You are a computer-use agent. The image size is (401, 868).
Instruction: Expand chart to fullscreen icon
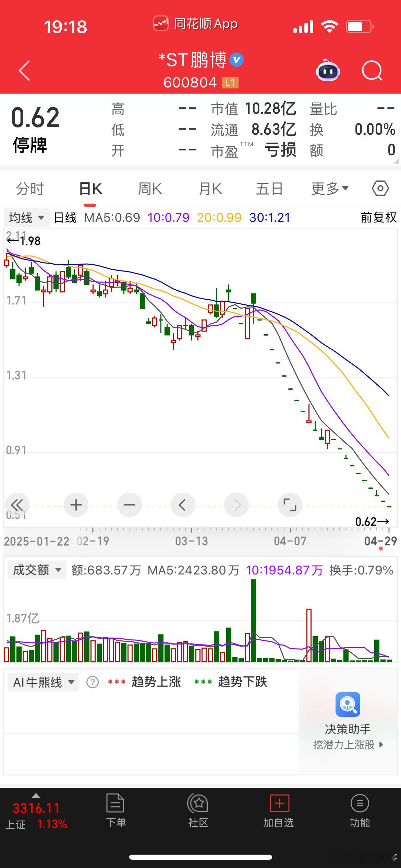tap(290, 505)
